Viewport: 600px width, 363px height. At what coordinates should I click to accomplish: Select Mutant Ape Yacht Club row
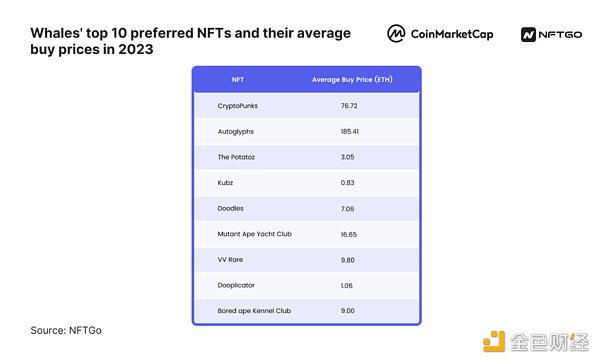point(307,234)
